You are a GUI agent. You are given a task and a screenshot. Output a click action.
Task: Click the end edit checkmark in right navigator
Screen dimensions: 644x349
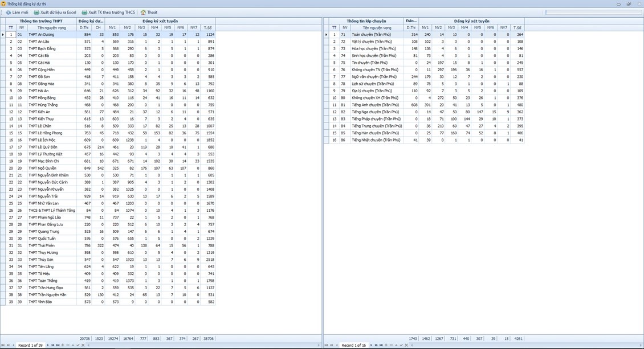point(401,345)
